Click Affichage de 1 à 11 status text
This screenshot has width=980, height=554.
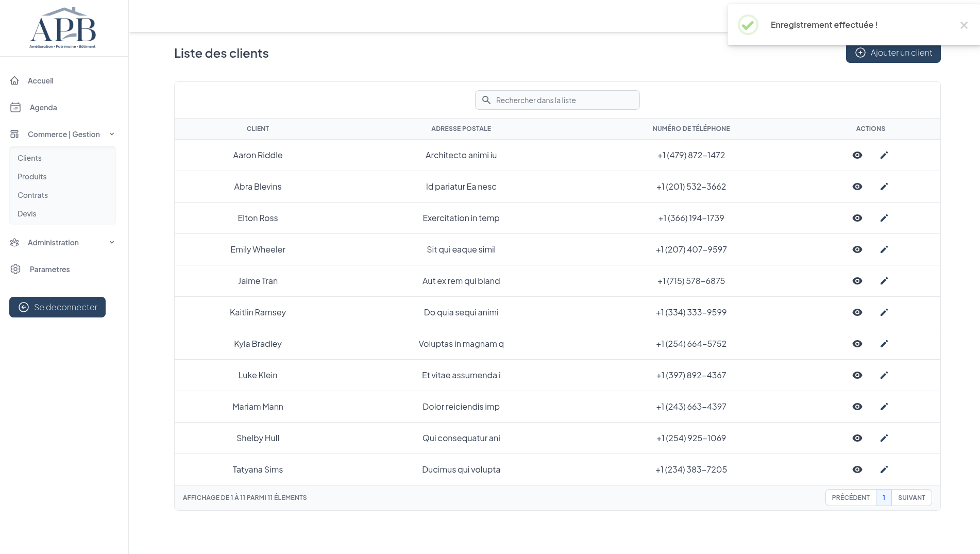pos(245,498)
